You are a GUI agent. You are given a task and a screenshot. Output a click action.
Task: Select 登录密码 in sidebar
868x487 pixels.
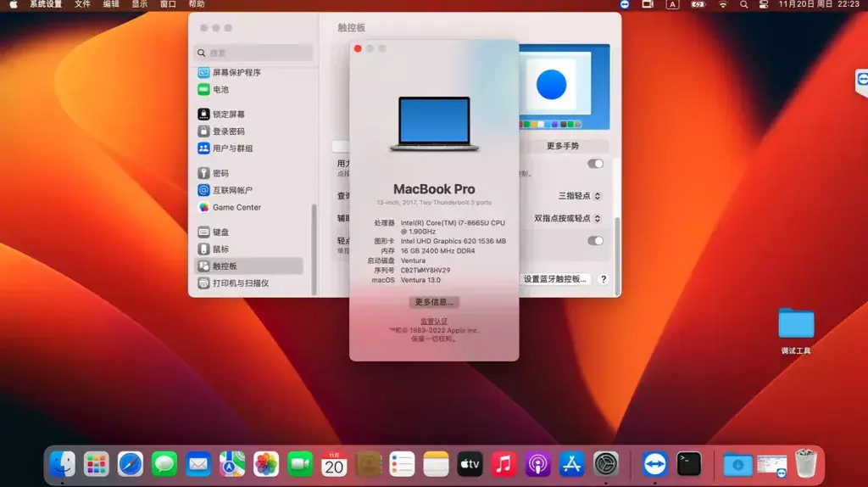[249, 132]
